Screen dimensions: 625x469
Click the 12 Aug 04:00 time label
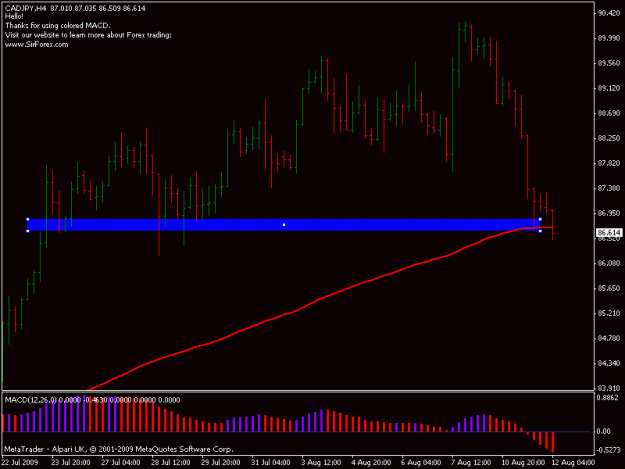point(573,463)
